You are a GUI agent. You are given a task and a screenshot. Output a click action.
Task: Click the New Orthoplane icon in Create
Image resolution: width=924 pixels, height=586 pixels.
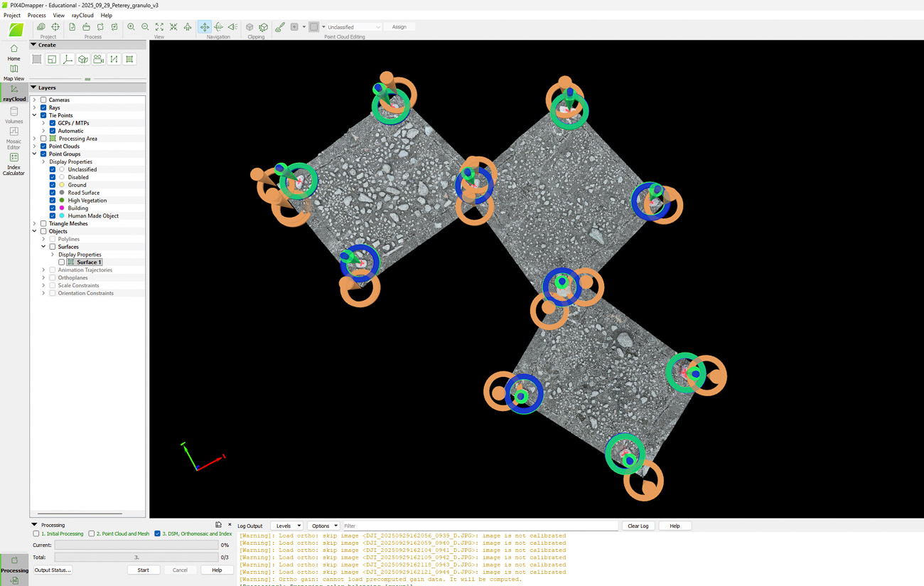83,59
